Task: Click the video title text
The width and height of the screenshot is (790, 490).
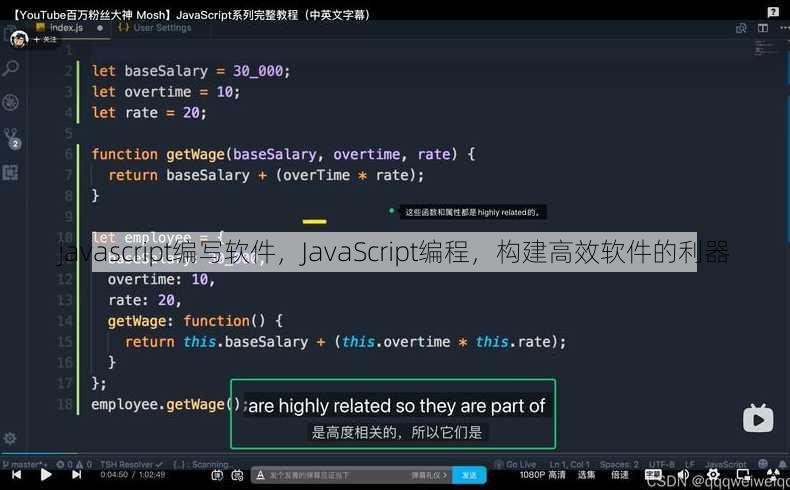Action: (190, 15)
